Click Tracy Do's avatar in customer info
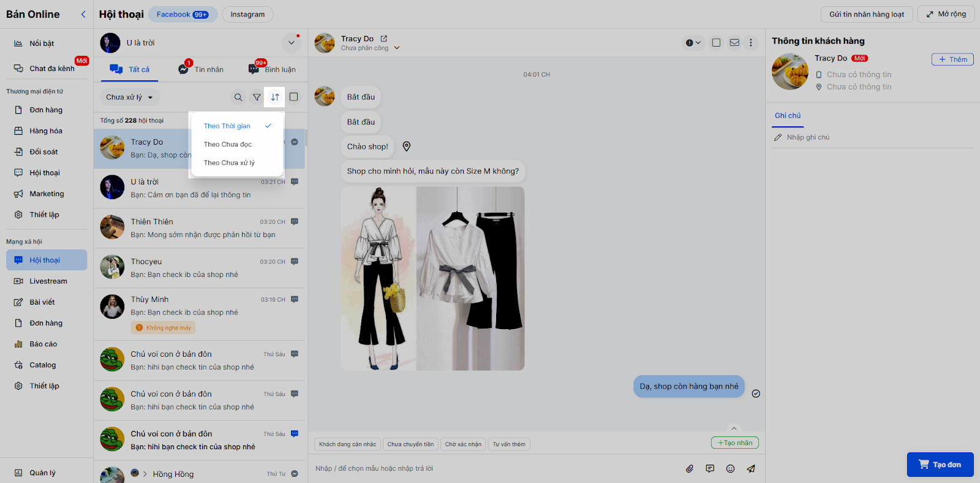This screenshot has width=980, height=483. click(790, 72)
